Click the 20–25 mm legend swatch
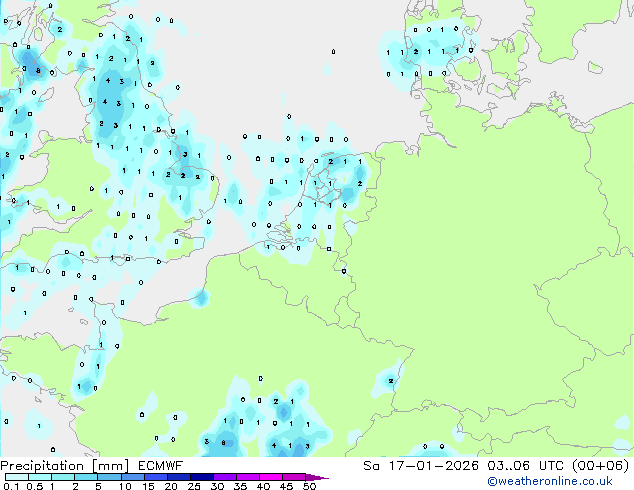Image resolution: width=634 pixels, height=490 pixels. [178, 477]
